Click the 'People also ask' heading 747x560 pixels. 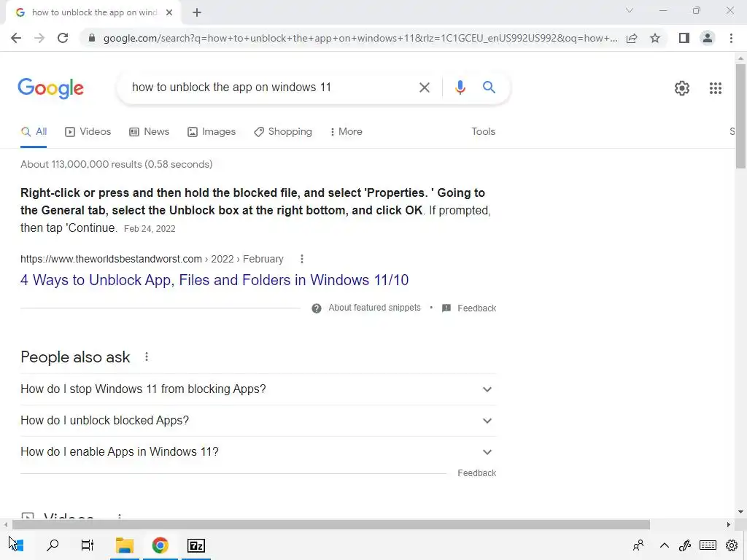coord(75,357)
